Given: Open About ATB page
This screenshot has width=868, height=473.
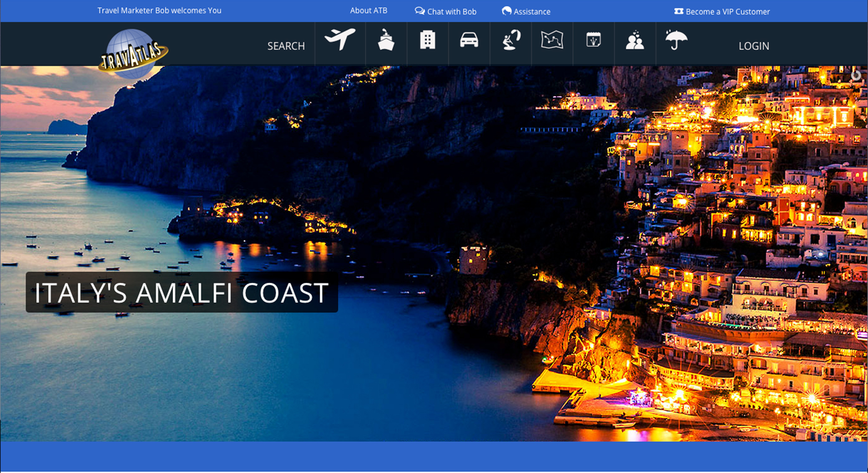Looking at the screenshot, I should pyautogui.click(x=368, y=10).
